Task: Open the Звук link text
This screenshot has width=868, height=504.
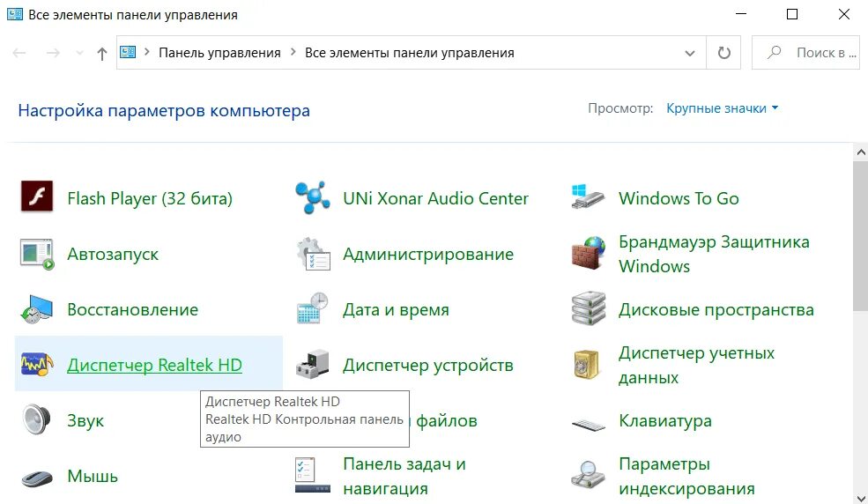Action: tap(85, 420)
